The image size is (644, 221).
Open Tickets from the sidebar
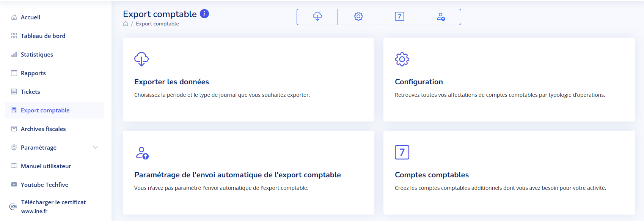[x=30, y=92]
